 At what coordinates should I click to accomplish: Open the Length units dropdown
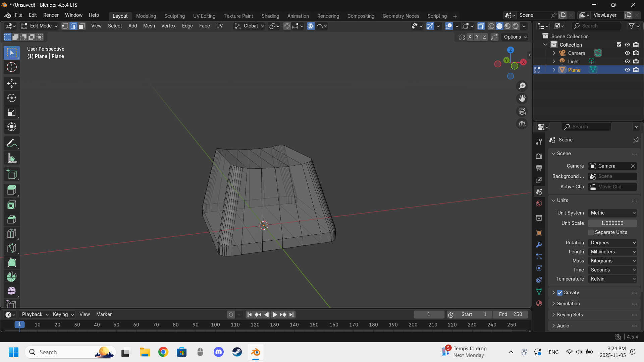612,252
